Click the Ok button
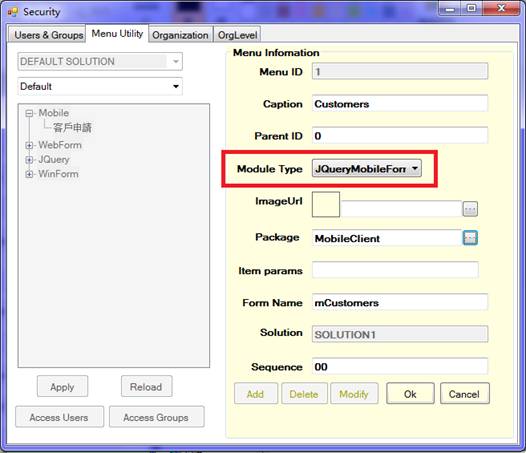The image size is (526, 453). pyautogui.click(x=410, y=394)
